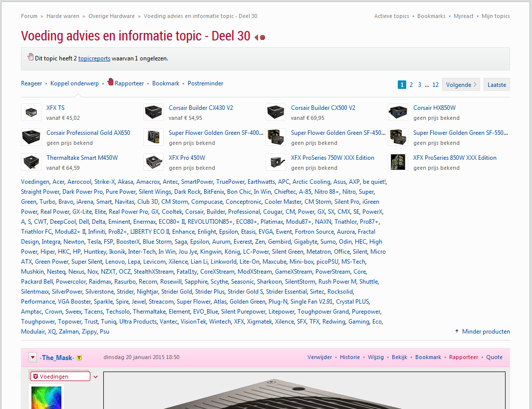Open Actieve topics menu link

click(392, 16)
